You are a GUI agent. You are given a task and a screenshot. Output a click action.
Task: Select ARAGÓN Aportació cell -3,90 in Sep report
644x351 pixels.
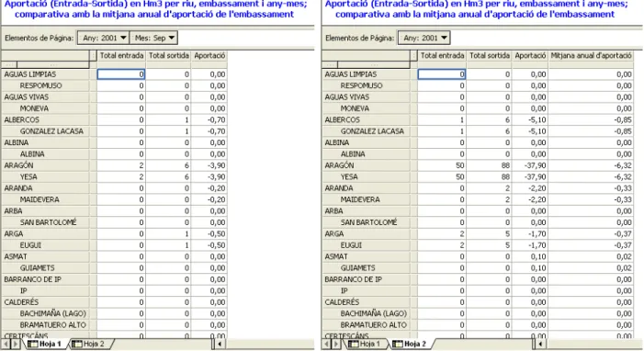[209, 165]
